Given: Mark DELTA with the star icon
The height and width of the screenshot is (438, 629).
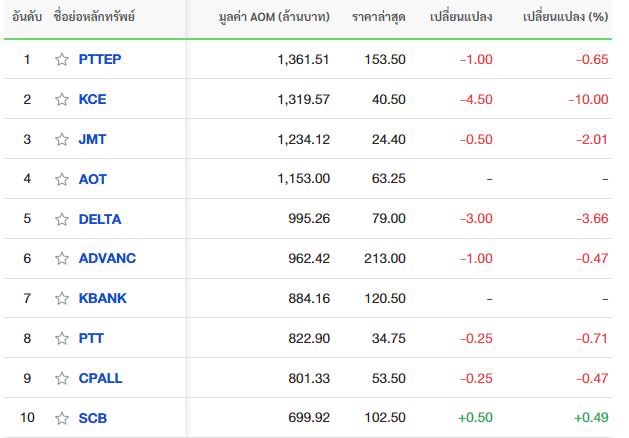Looking at the screenshot, I should (62, 219).
